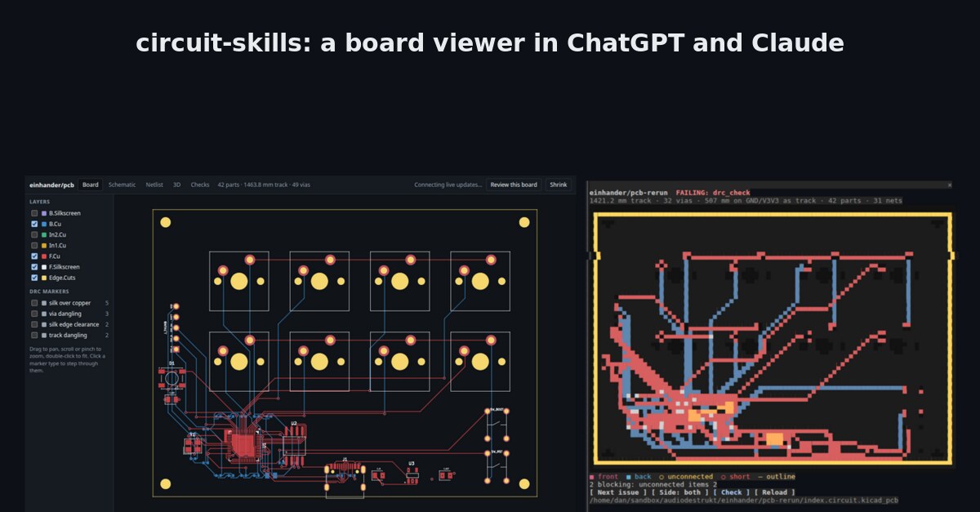The image size is (980, 512).
Task: Switch to the 3D tab
Action: tap(176, 185)
